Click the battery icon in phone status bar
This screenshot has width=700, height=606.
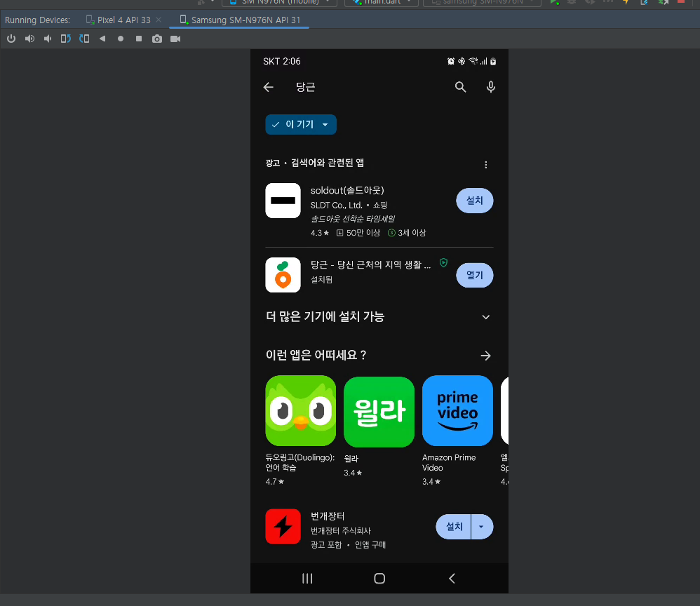493,62
